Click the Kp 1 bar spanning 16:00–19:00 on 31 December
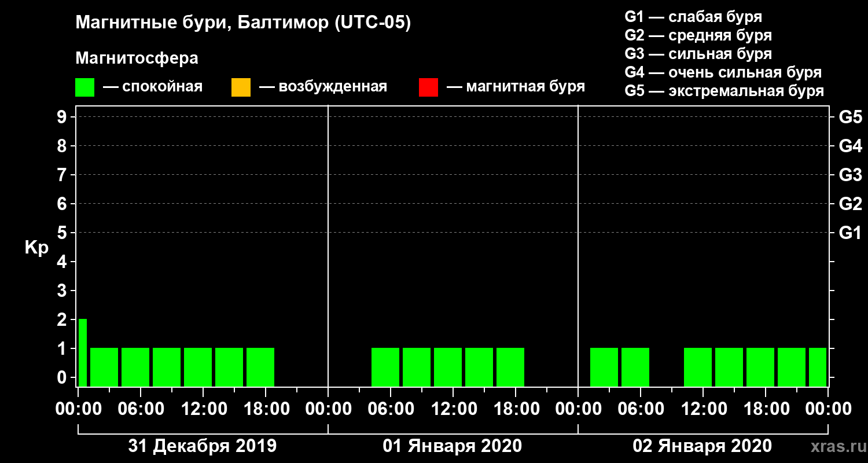 260,367
